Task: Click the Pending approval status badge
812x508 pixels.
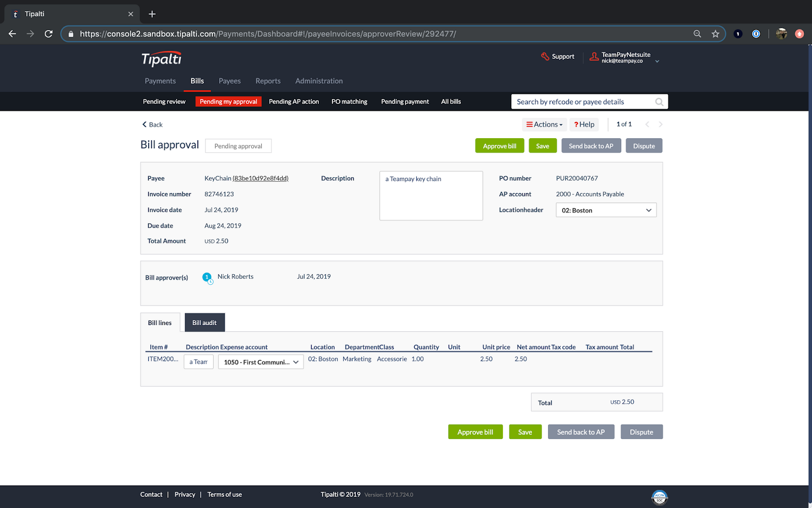Action: [238, 146]
